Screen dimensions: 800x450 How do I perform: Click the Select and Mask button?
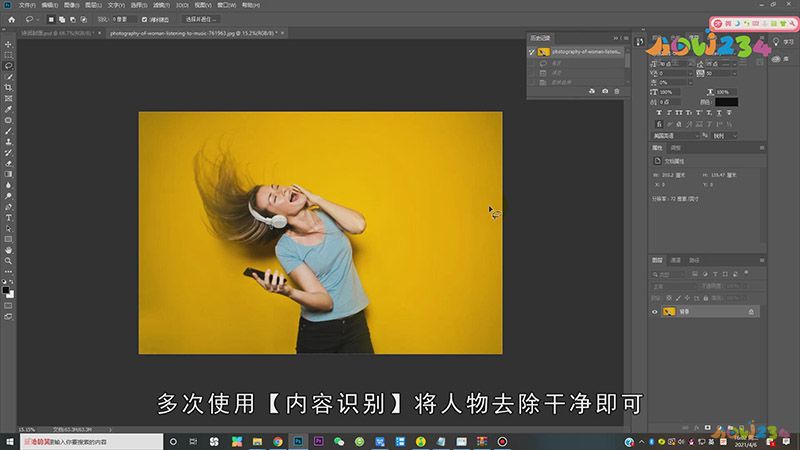pos(201,19)
